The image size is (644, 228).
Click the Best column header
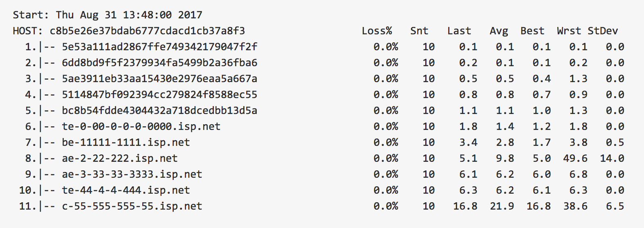(532, 31)
